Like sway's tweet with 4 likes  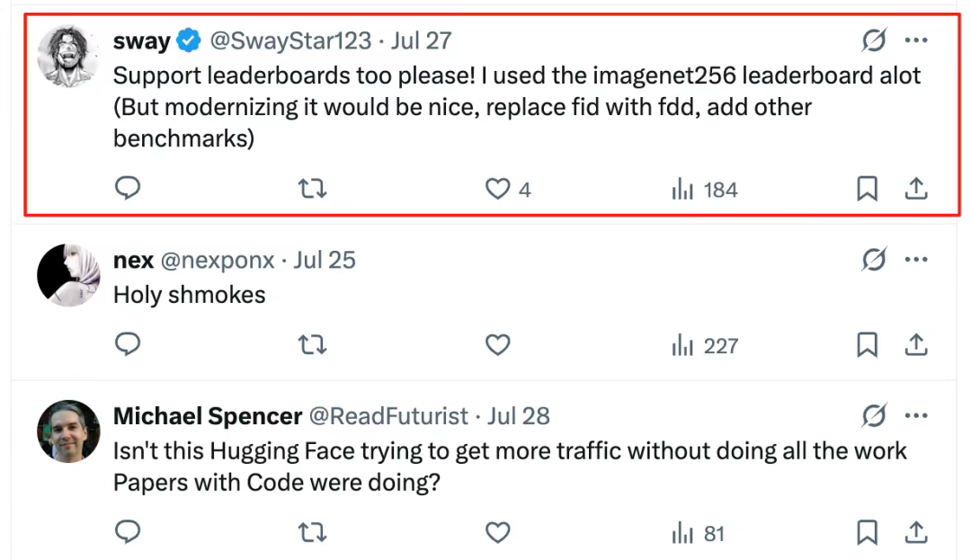497,189
